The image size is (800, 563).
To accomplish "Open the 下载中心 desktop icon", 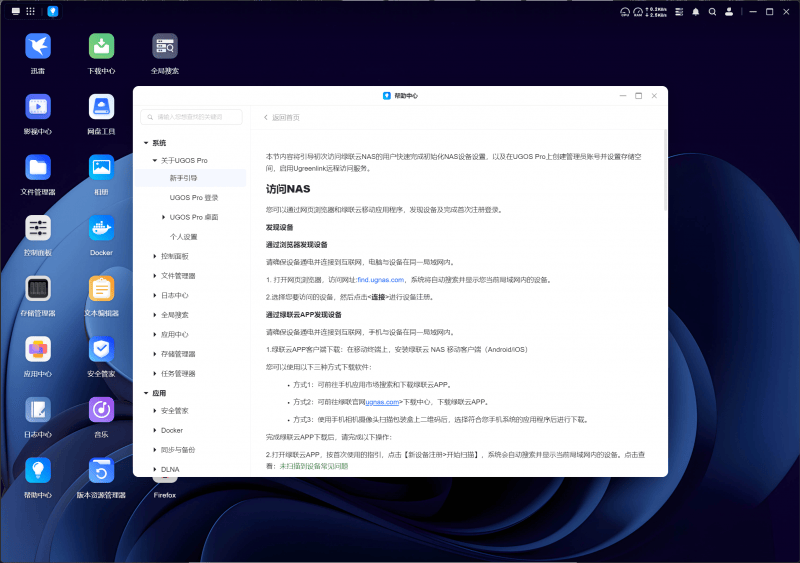I will pos(101,46).
